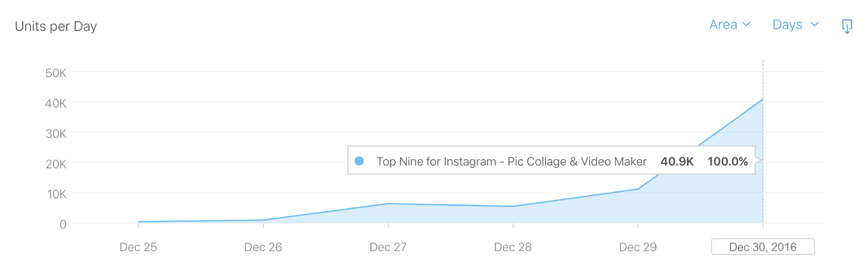Click the Top Nine for Instagram app name

511,161
